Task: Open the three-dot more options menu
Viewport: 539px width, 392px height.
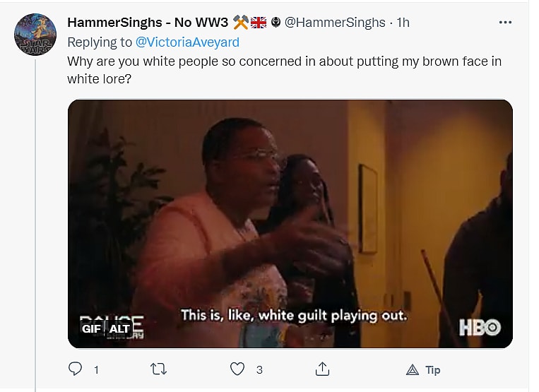Action: (x=505, y=23)
